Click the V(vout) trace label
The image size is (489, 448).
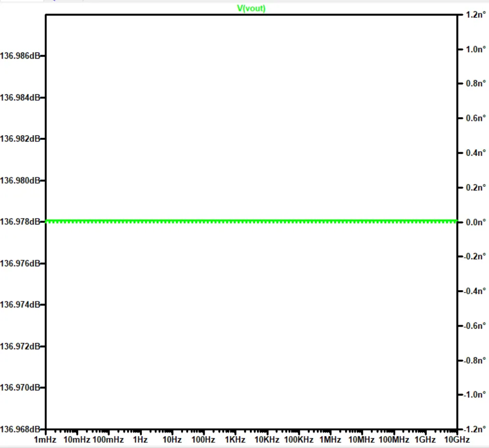click(x=251, y=8)
